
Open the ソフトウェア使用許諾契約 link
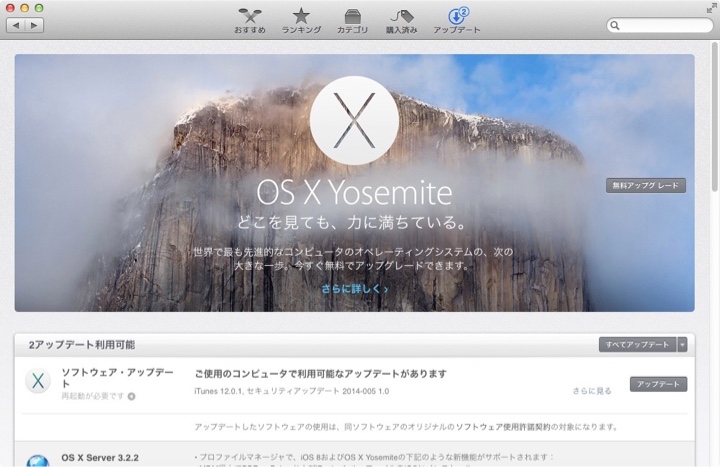pos(503,427)
